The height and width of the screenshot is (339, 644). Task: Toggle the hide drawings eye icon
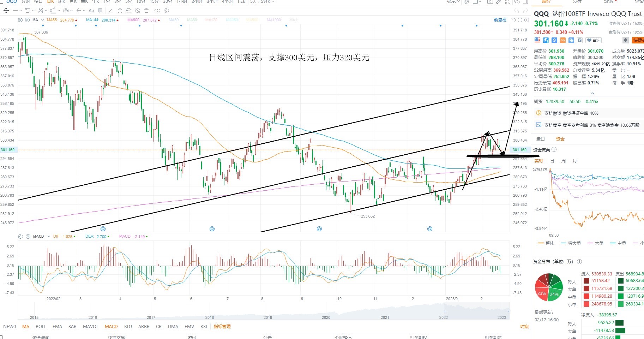click(138, 11)
